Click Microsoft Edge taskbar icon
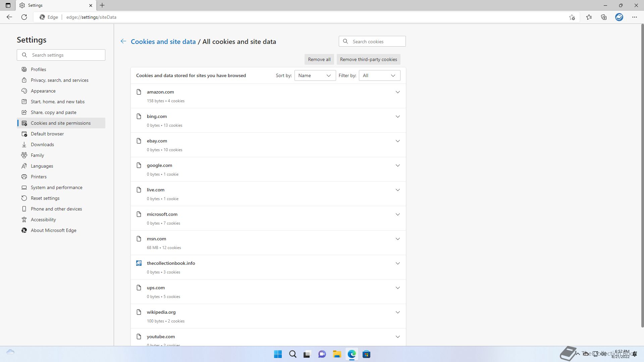Viewport: 644px width, 362px height. (352, 354)
